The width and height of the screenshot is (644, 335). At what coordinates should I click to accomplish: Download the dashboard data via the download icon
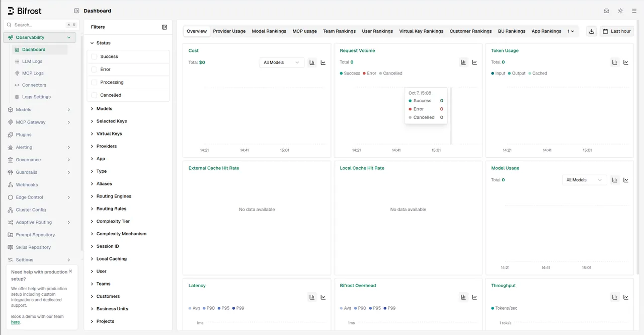592,31
